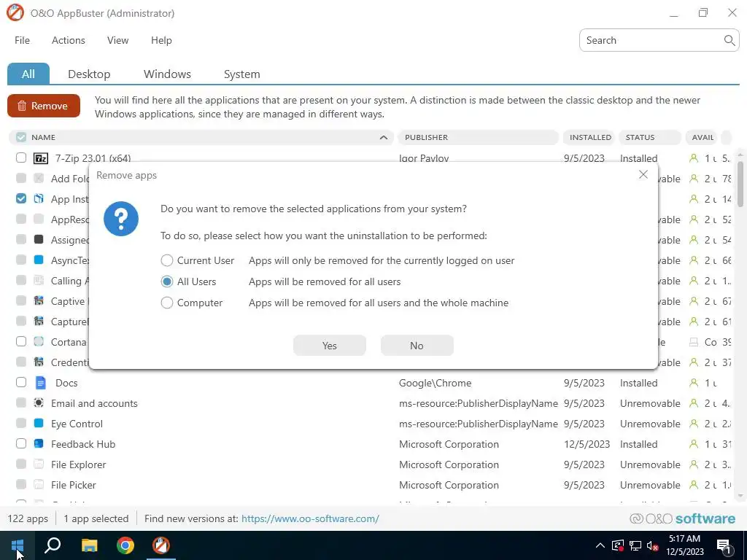Click the computer icon in Cortana row

[694, 342]
